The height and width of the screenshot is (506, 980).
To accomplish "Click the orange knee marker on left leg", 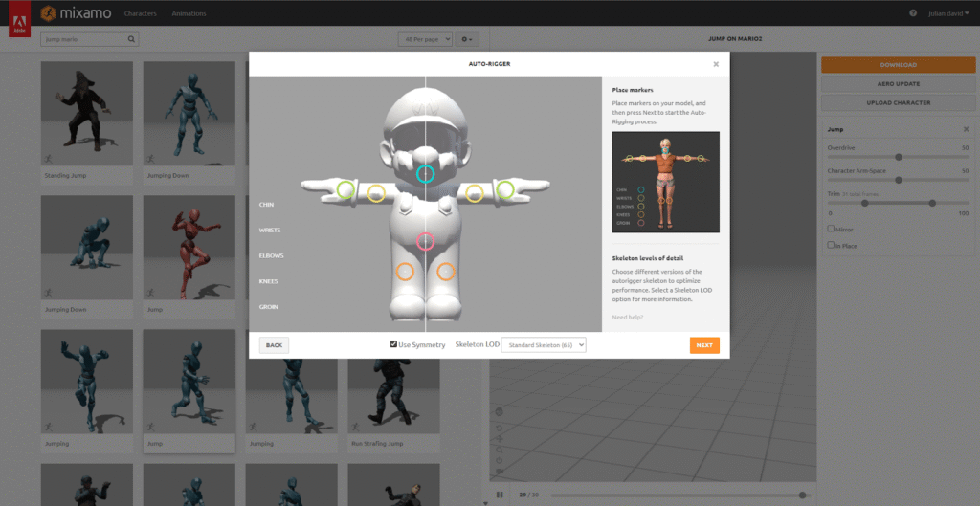I will click(x=405, y=272).
